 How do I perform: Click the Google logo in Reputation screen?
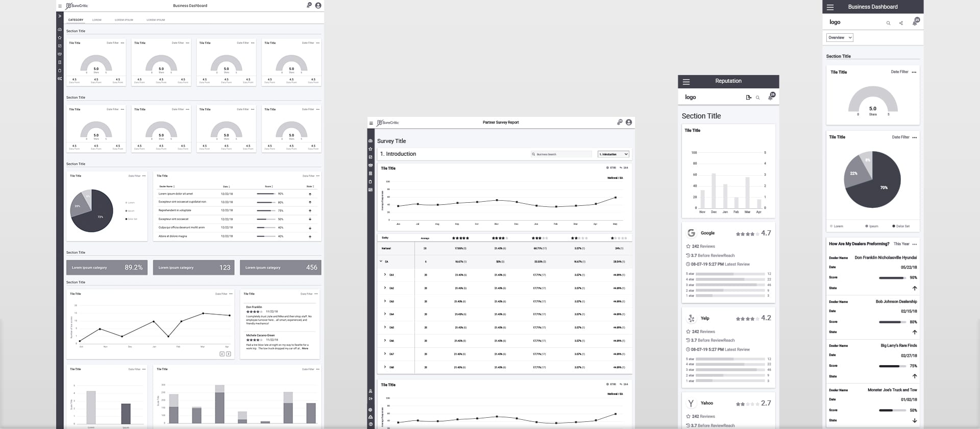tap(691, 233)
